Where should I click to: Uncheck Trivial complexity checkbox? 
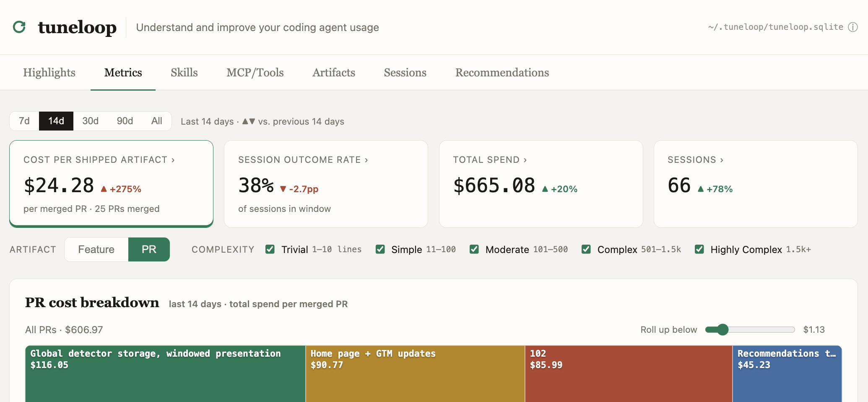[x=270, y=249]
